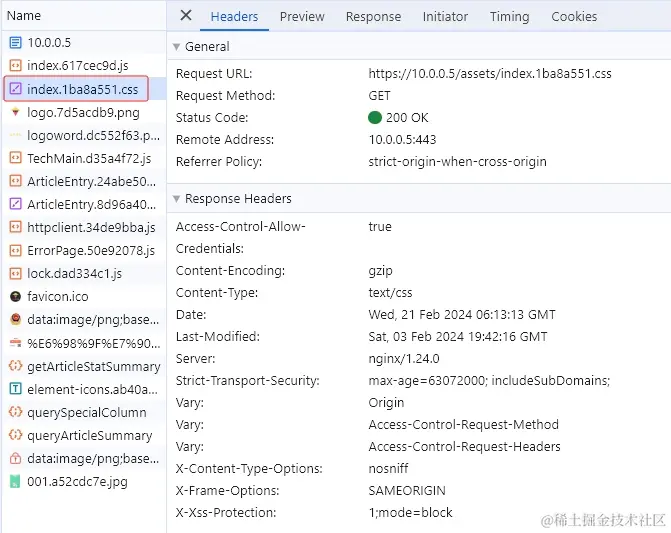Click the SAMEORIGIN X-Frame-Options value
The width and height of the screenshot is (671, 533).
pyautogui.click(x=407, y=491)
